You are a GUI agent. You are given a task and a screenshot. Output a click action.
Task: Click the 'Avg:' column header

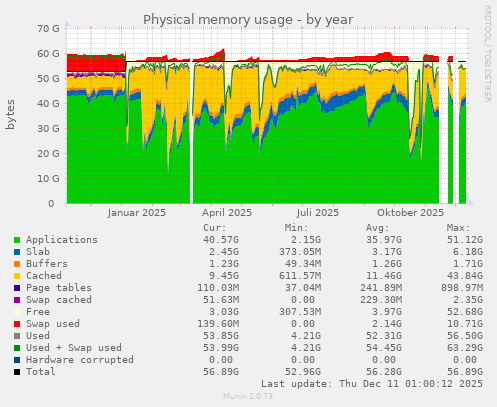pos(378,228)
